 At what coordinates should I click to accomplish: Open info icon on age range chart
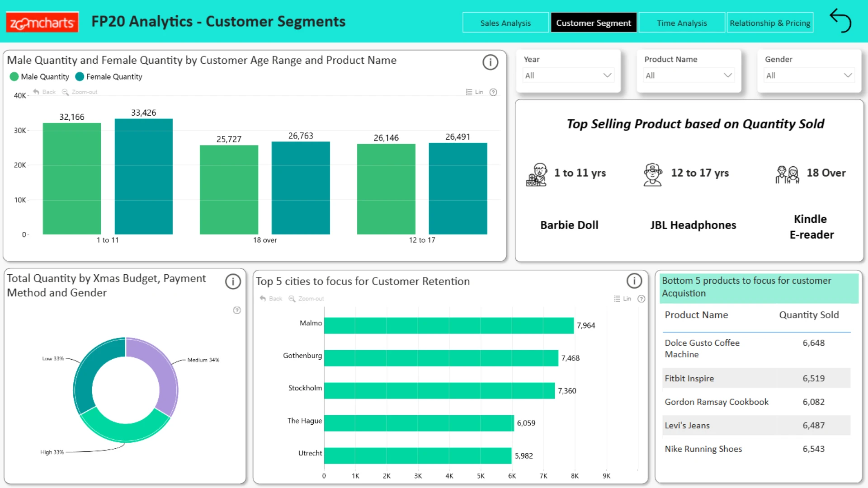click(490, 62)
